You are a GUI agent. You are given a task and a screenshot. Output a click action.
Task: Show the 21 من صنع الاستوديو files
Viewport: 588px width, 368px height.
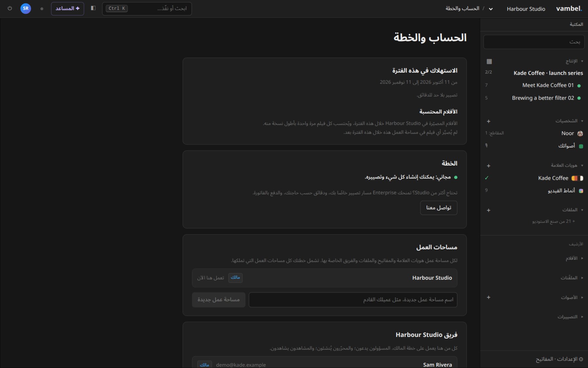(x=554, y=221)
